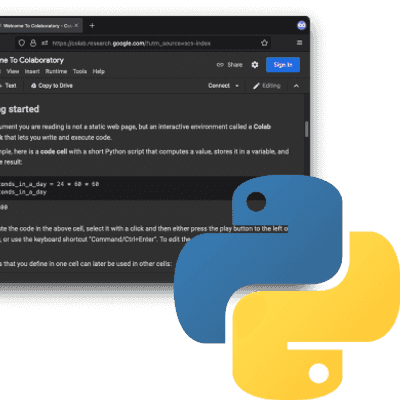400x400 pixels.
Task: Click the shield tracking protection icon
Action: [22, 43]
